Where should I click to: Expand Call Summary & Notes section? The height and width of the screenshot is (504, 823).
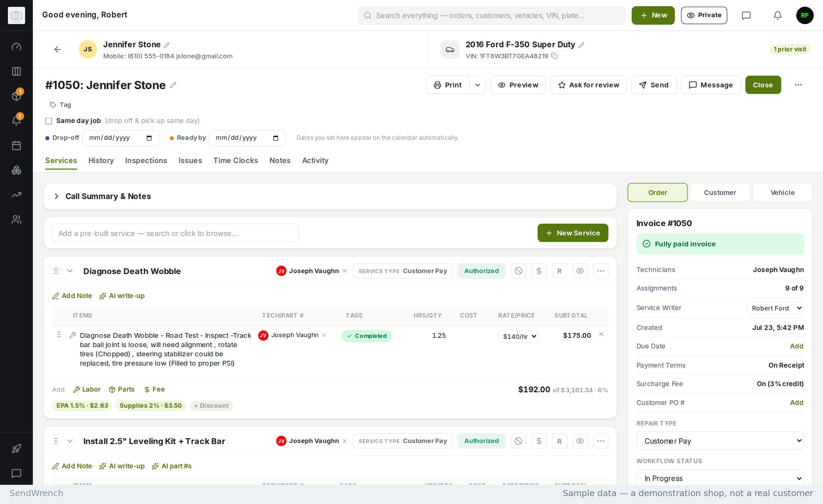[57, 196]
